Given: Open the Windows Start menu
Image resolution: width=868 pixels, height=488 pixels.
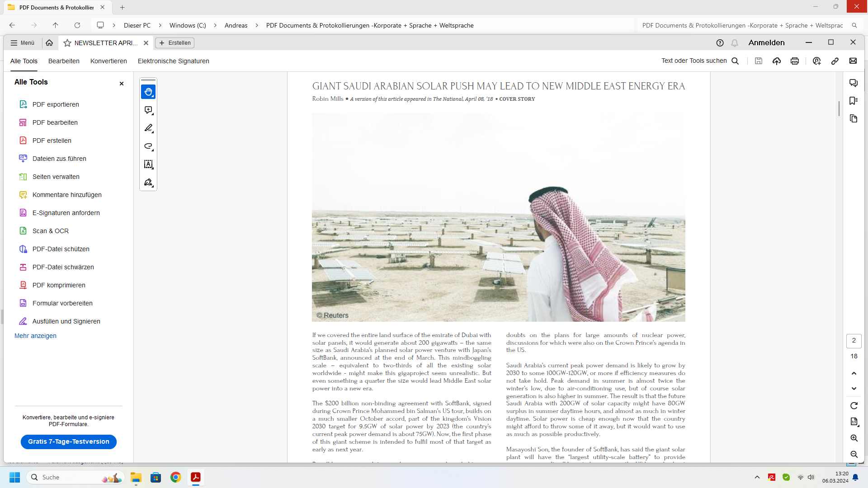Looking at the screenshot, I should (15, 477).
